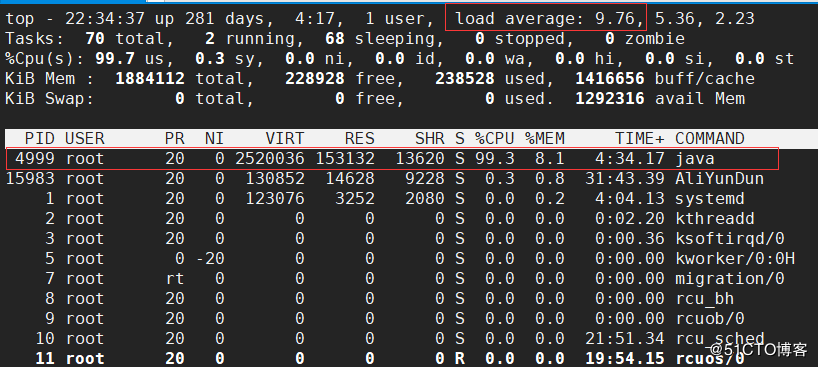Click the 1884112 total memory value
Screen dimensions: 818x367
pos(150,78)
